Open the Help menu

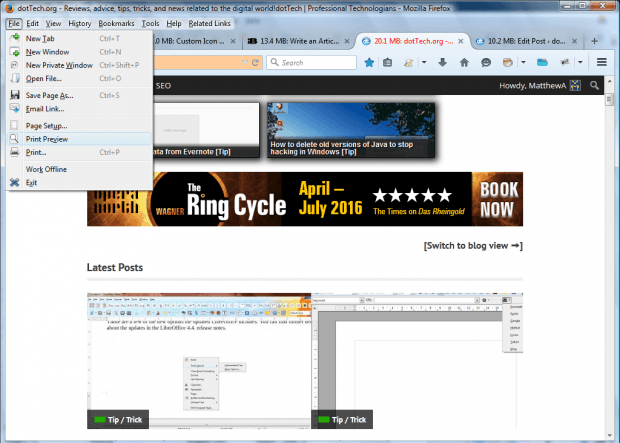coord(174,24)
